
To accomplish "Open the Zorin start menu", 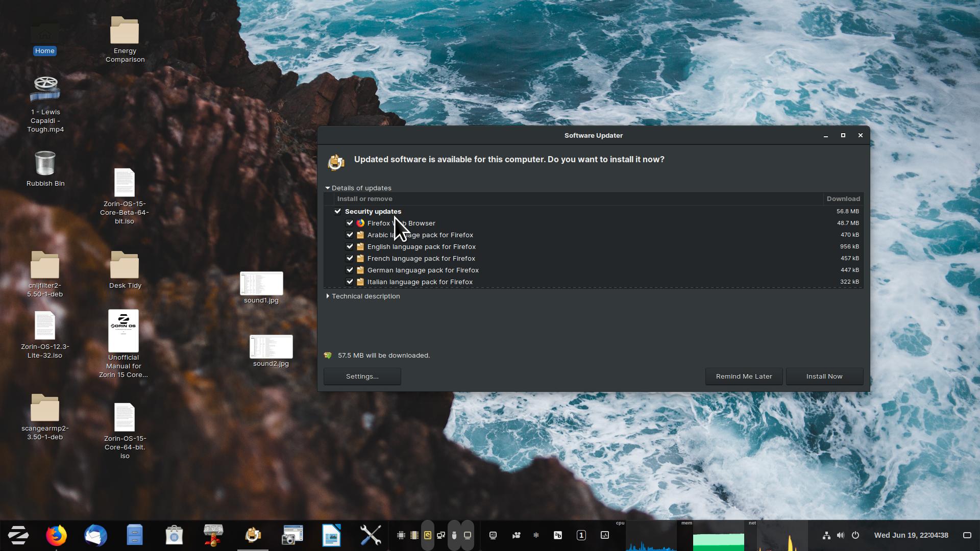I will [x=18, y=535].
